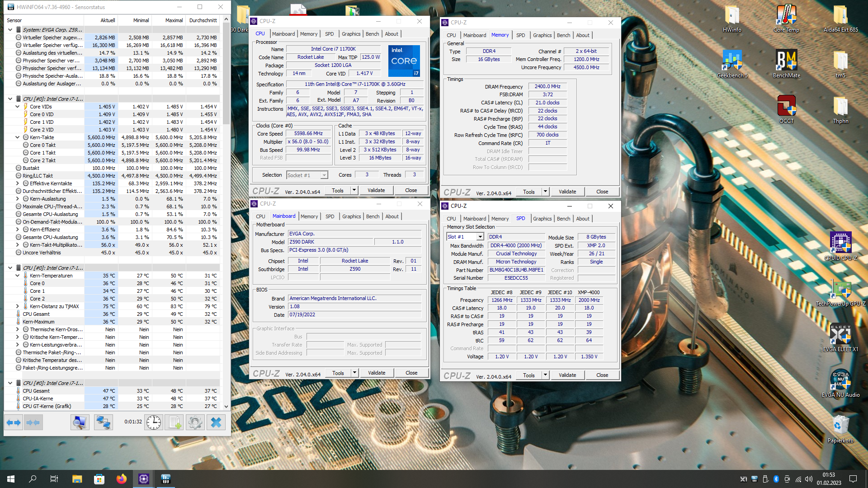Image resolution: width=868 pixels, height=488 pixels.
Task: Click Tools button in CPU-Z Processor window
Action: point(338,190)
